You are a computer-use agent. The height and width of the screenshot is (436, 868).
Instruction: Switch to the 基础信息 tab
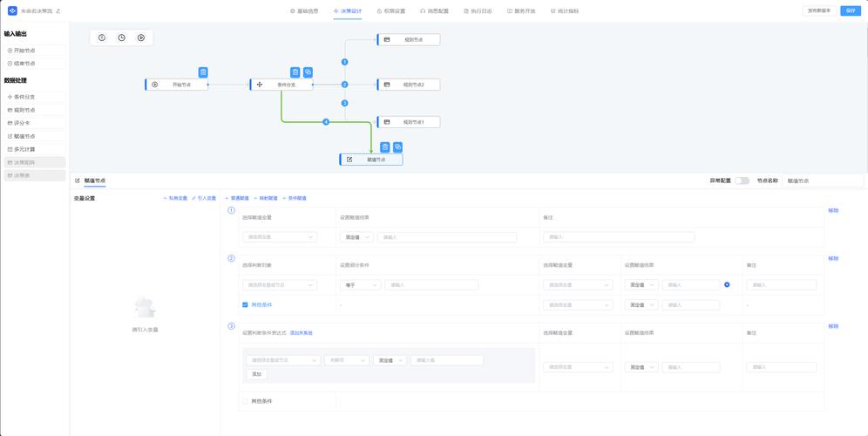click(x=303, y=11)
